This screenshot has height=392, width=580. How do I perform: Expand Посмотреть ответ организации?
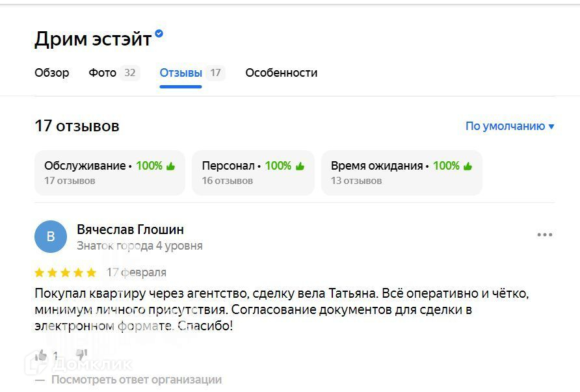point(137,380)
